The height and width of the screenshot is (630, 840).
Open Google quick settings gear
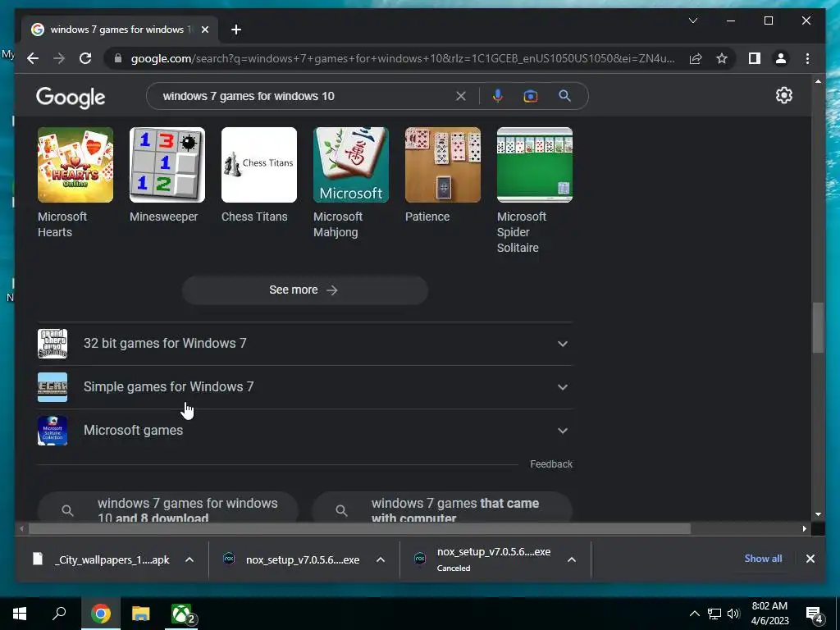pyautogui.click(x=783, y=95)
